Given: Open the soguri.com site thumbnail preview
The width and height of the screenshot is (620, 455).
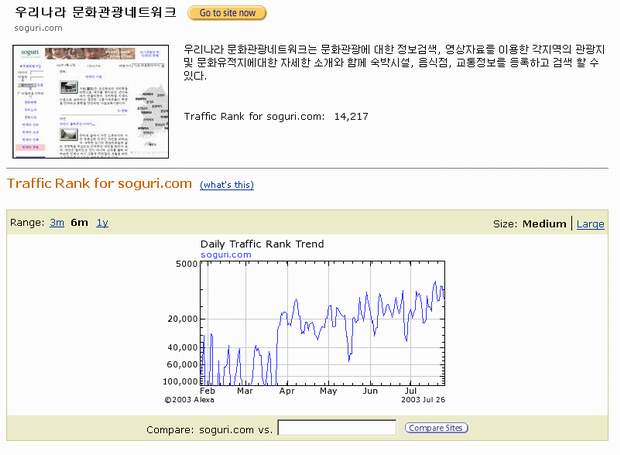Looking at the screenshot, I should (x=91, y=99).
